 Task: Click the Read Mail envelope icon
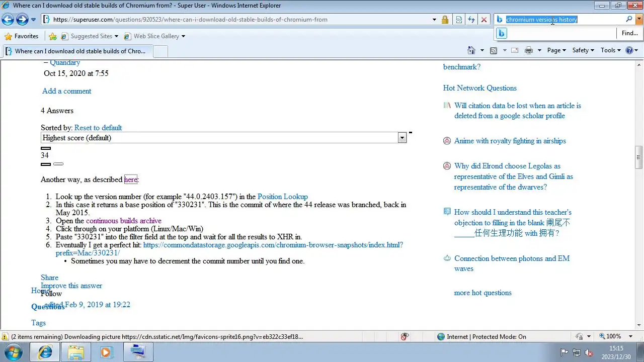point(515,50)
